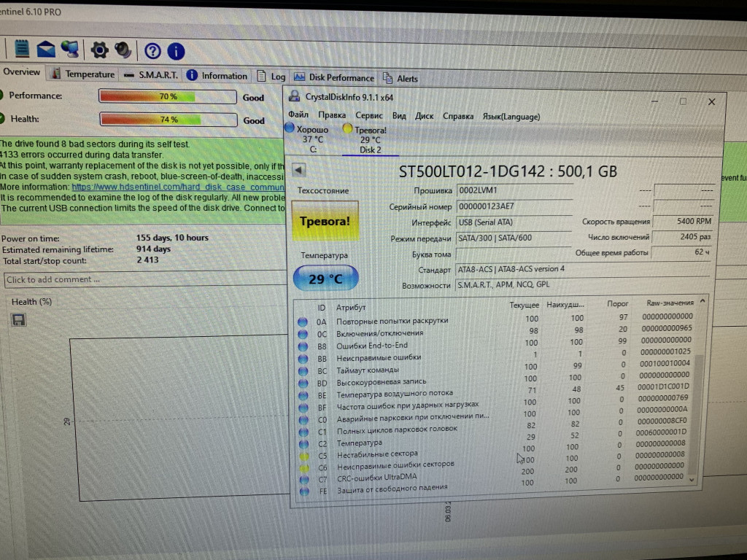747x560 pixels.
Task: Click the Атрибут column header
Action: [351, 308]
